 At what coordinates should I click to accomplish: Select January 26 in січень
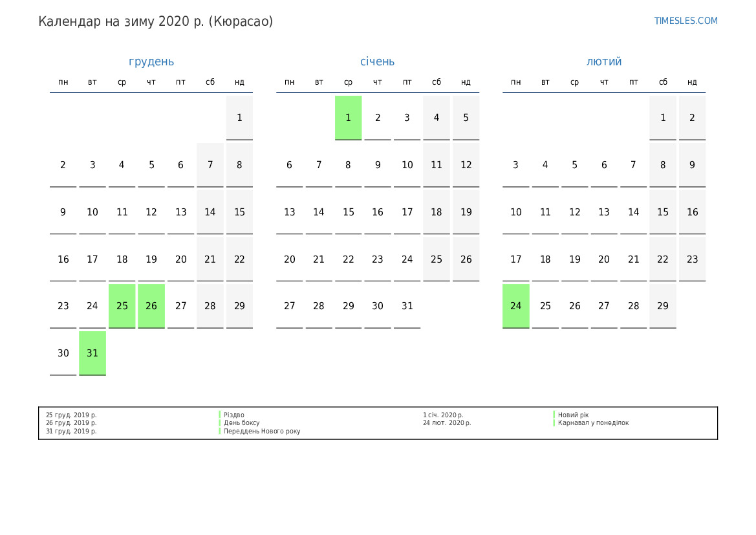pos(466,259)
